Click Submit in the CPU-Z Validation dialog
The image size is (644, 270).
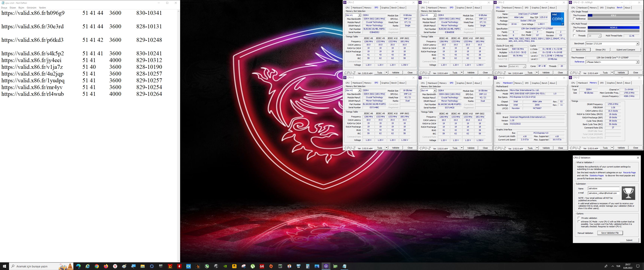pyautogui.click(x=629, y=240)
